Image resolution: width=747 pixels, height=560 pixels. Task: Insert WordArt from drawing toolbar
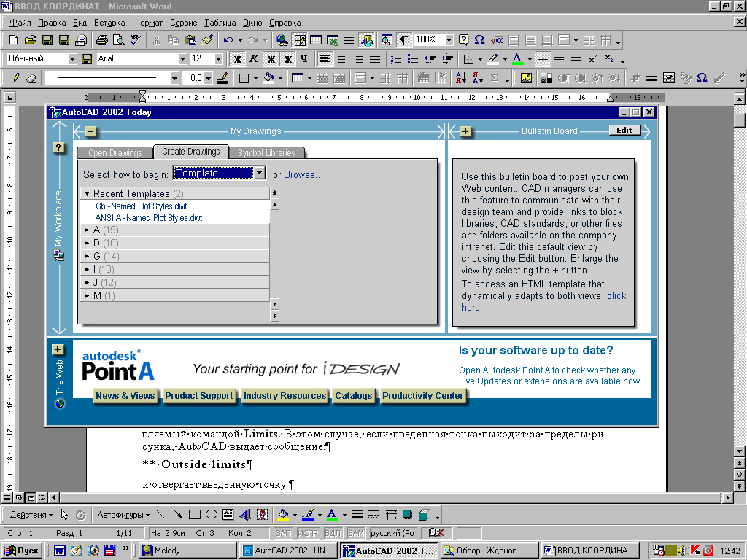pyautogui.click(x=245, y=514)
